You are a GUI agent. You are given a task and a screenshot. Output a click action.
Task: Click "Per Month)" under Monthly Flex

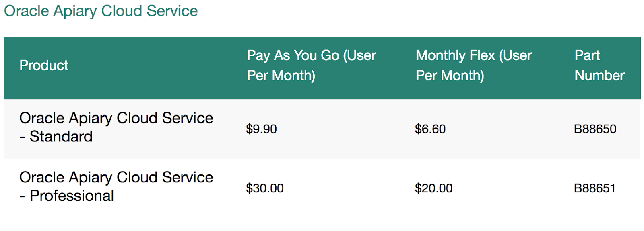(x=450, y=75)
